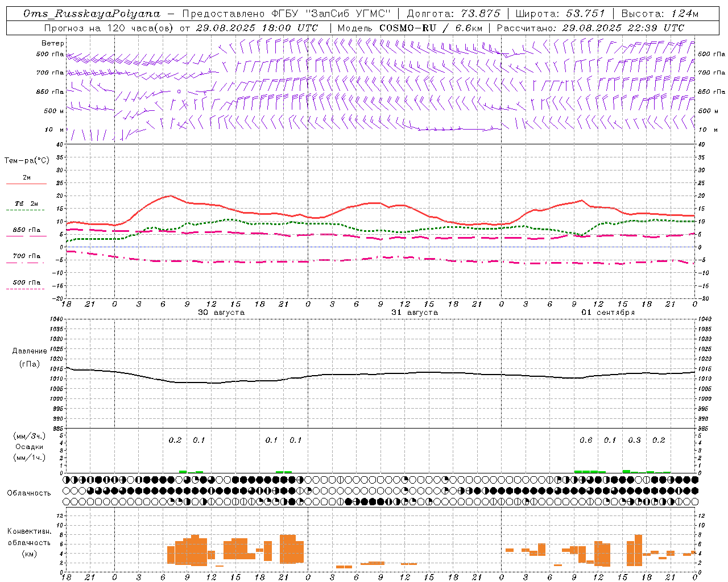Screen dimensions: 728x582
Task: Click the Давление pressure label
Action: pyautogui.click(x=30, y=351)
